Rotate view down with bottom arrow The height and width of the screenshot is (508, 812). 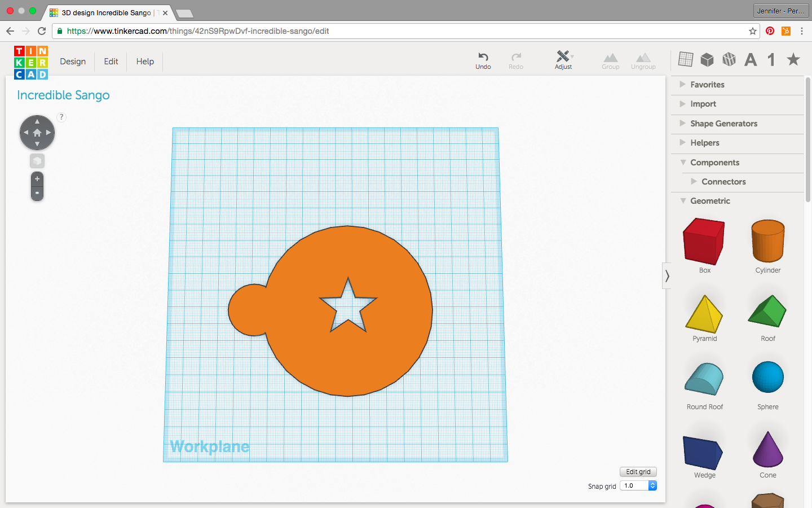(x=37, y=144)
